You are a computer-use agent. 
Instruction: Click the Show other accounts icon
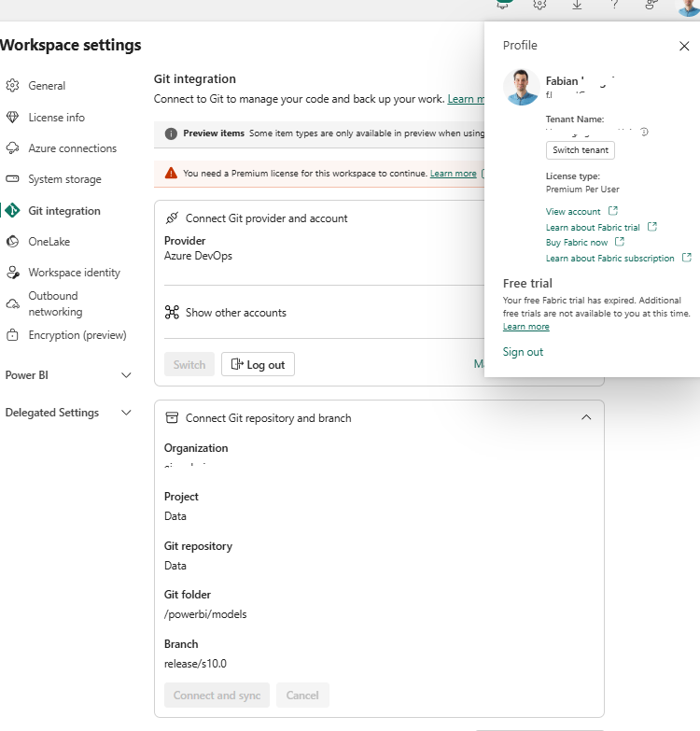(x=172, y=313)
